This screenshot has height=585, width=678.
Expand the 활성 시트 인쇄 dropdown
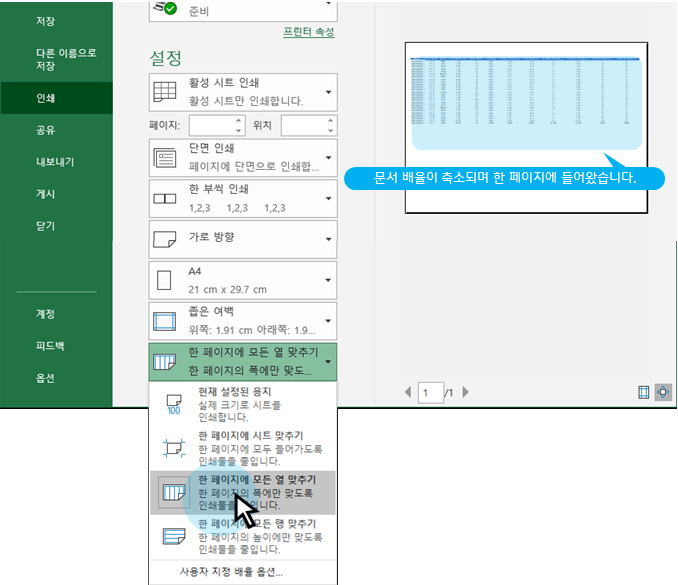coord(243,92)
